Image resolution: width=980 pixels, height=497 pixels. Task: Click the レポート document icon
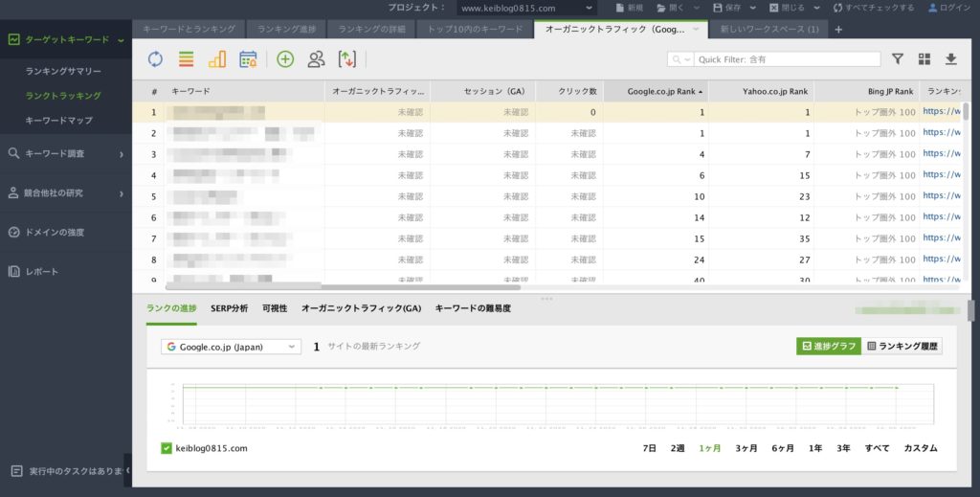point(13,271)
